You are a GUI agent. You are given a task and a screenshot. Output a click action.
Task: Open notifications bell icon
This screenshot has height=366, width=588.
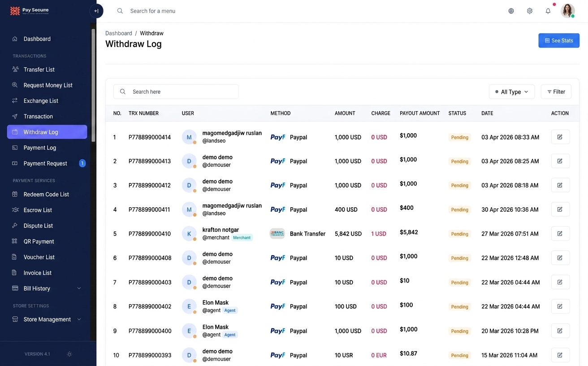[x=548, y=11]
